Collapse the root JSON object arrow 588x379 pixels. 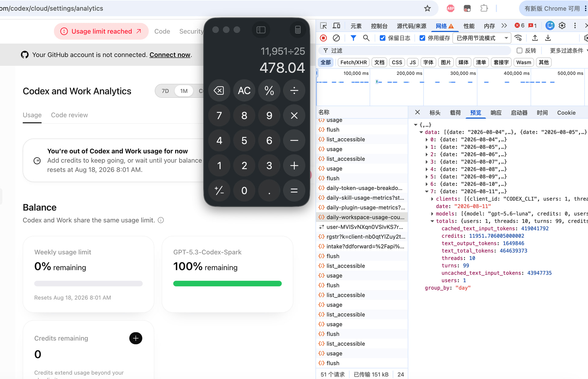click(x=416, y=125)
